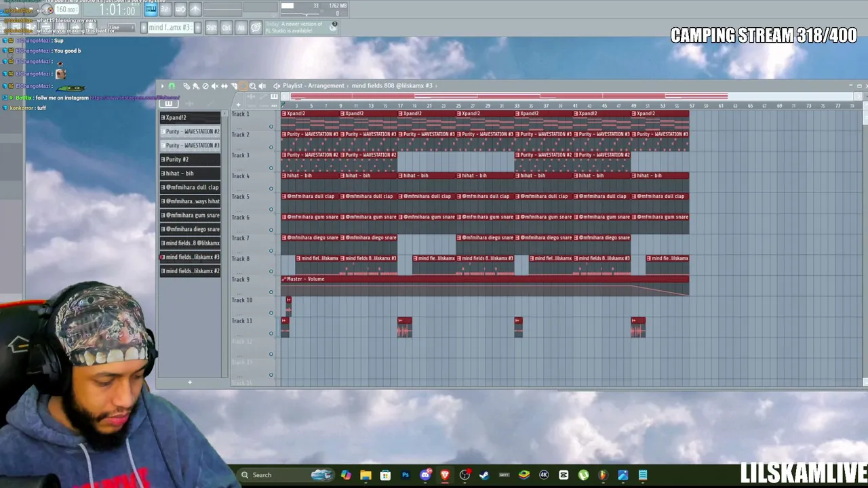Activate the Select tool in playlist
This screenshot has width=868, height=488.
pyautogui.click(x=243, y=86)
